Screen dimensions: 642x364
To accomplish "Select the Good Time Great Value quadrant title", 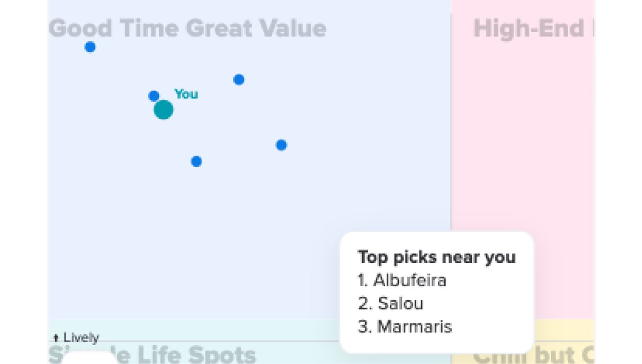I will 188,28.
